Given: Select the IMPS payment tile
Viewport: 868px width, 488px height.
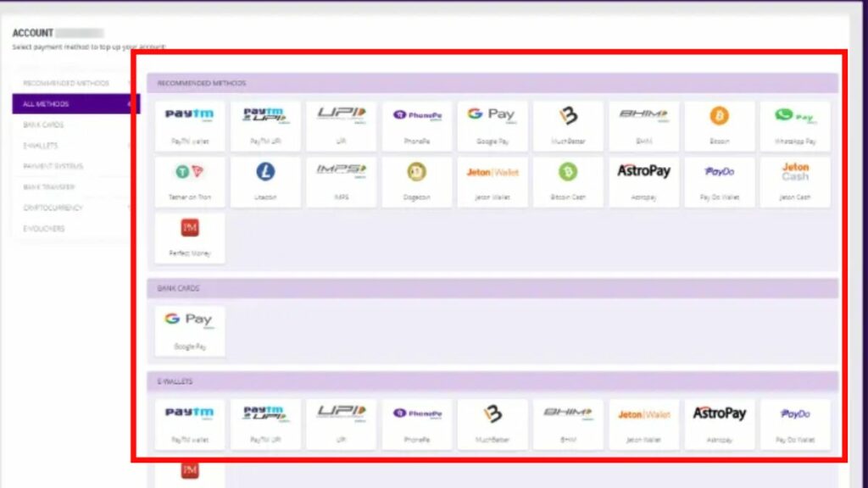Looking at the screenshot, I should pos(341,182).
